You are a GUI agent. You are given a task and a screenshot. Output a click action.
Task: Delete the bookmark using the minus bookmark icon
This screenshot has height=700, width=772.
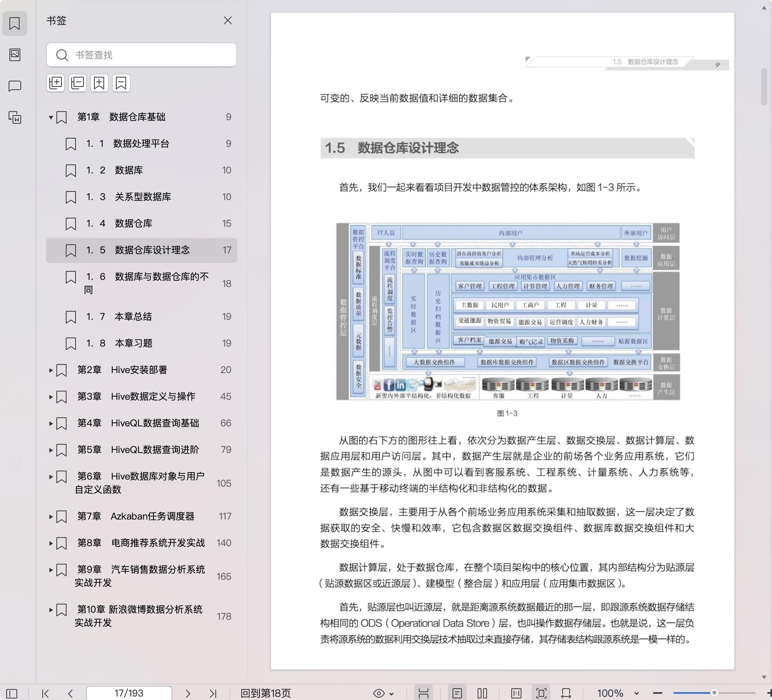(121, 83)
